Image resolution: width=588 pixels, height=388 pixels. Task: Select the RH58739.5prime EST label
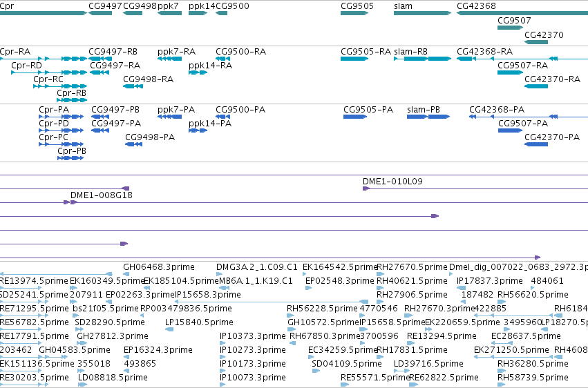(x=533, y=378)
